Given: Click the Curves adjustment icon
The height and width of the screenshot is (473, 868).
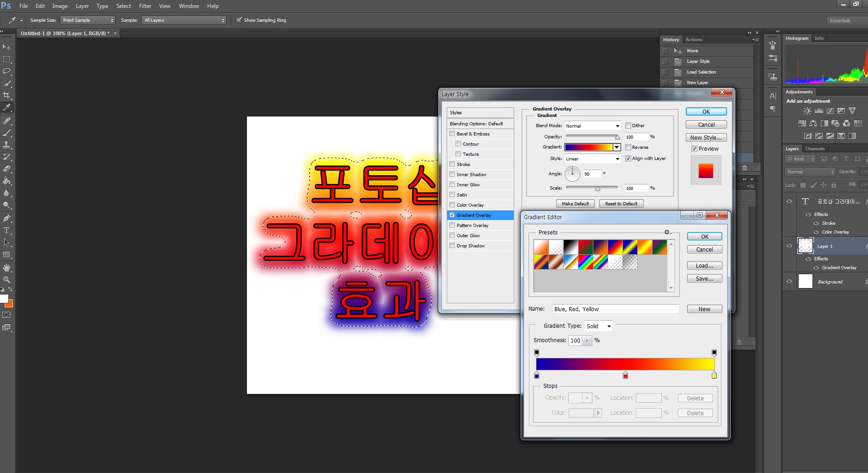Looking at the screenshot, I should coord(830,111).
